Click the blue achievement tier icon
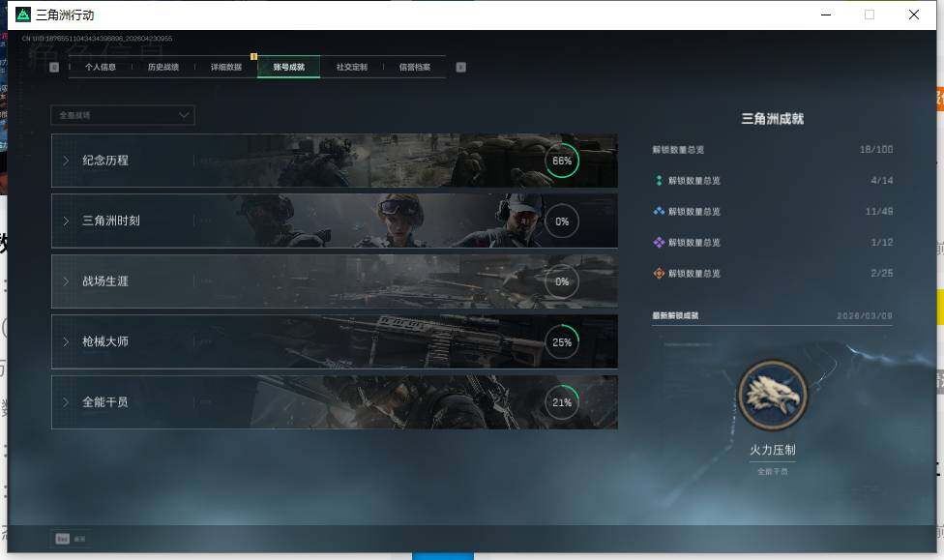 click(660, 212)
